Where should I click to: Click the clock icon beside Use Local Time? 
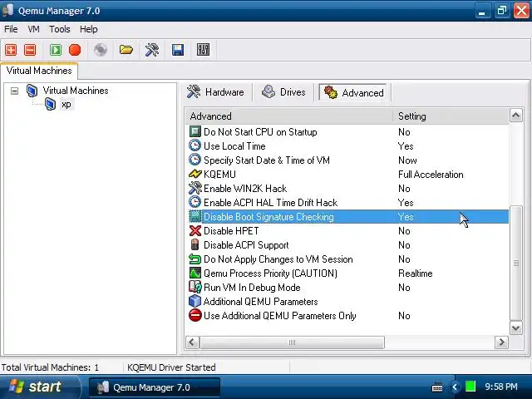click(x=195, y=145)
